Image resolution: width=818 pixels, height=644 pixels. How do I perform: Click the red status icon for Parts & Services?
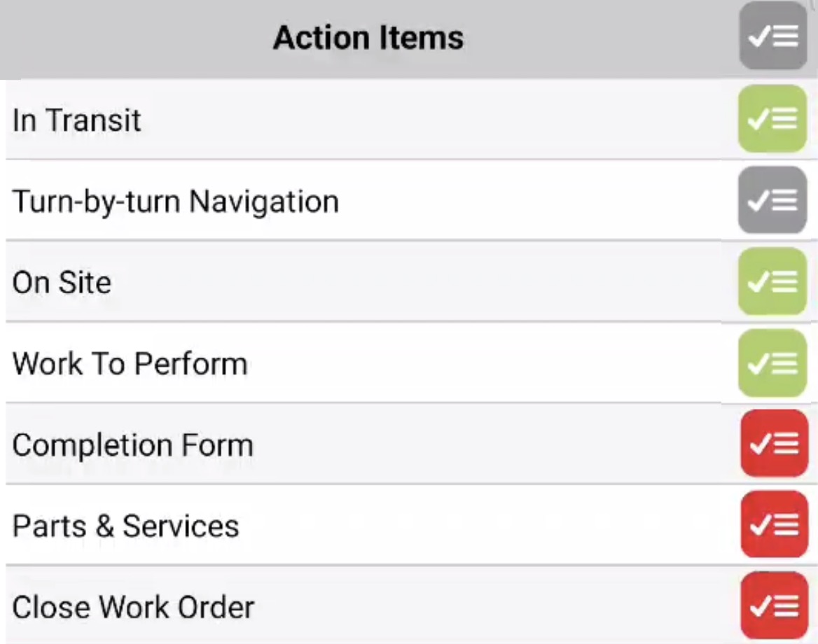click(x=774, y=525)
